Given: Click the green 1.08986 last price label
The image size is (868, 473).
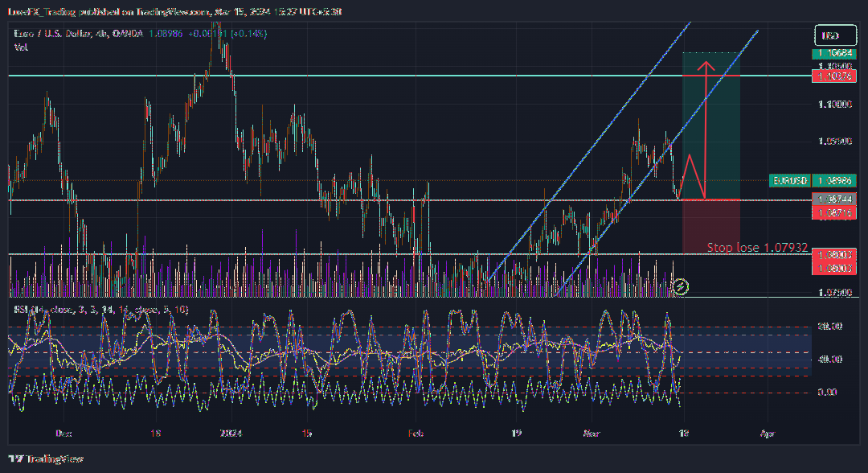Looking at the screenshot, I should click(x=834, y=180).
